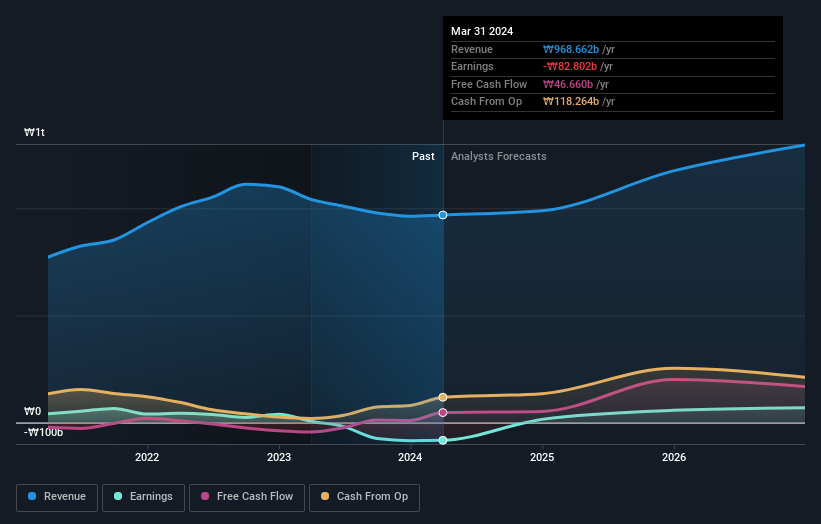Screen dimensions: 821x524
Task: Toggle the Revenue legend series
Action: pos(57,497)
